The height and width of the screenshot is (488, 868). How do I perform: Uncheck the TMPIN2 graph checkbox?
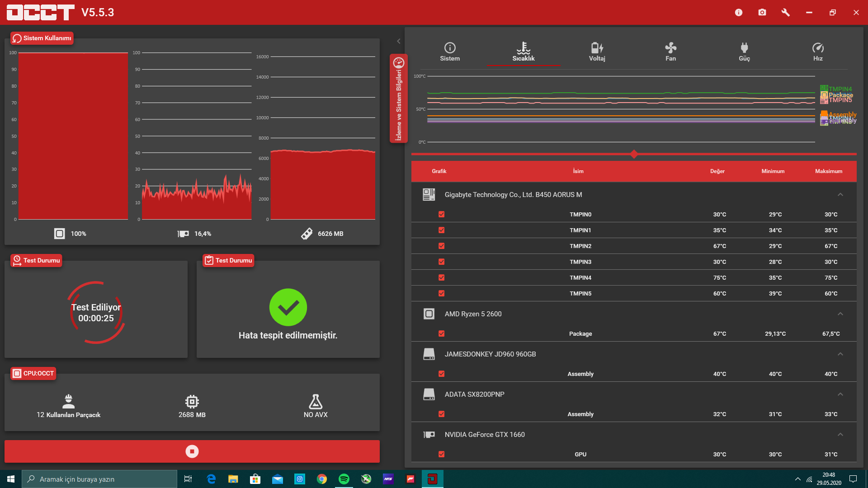tap(442, 246)
